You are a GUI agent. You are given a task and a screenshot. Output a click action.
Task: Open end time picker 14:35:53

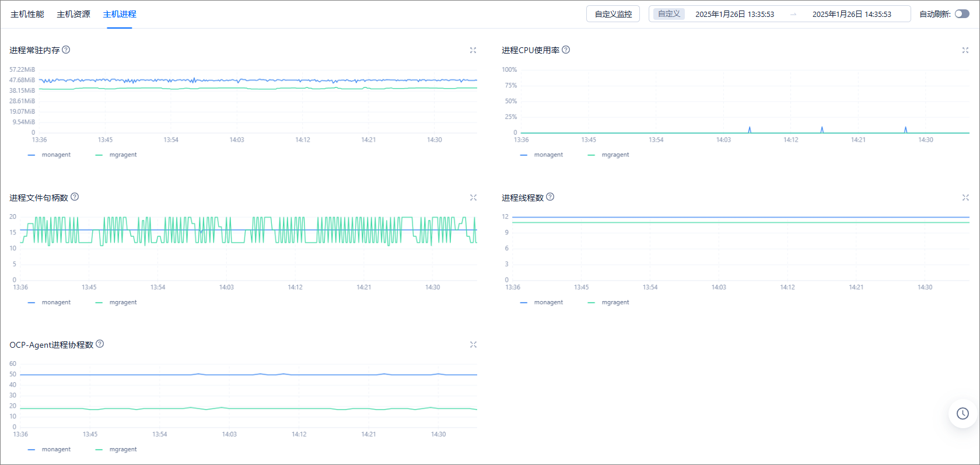[852, 14]
